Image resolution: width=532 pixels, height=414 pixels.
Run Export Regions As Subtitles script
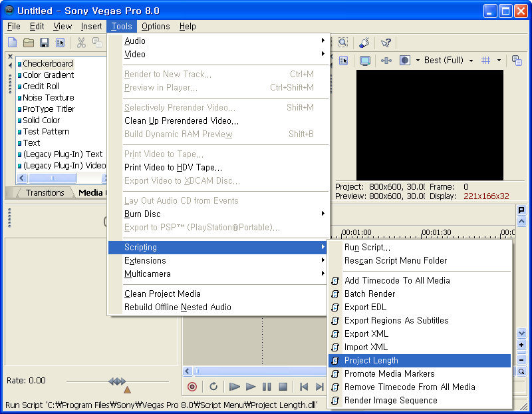[420, 320]
